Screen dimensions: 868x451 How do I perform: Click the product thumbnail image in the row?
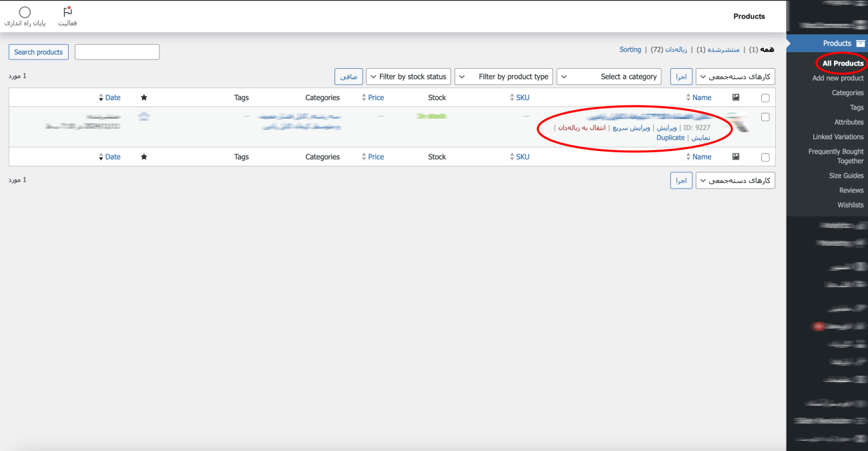click(736, 122)
